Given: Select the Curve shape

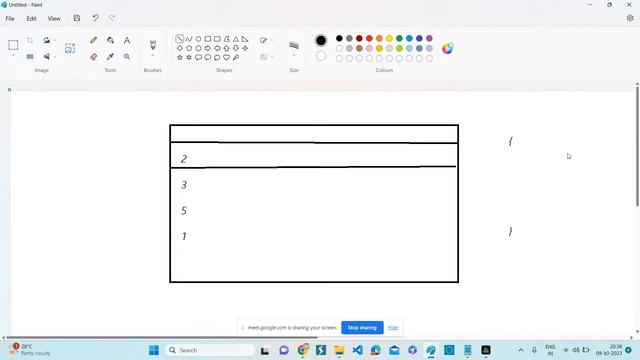Looking at the screenshot, I should coord(189,39).
